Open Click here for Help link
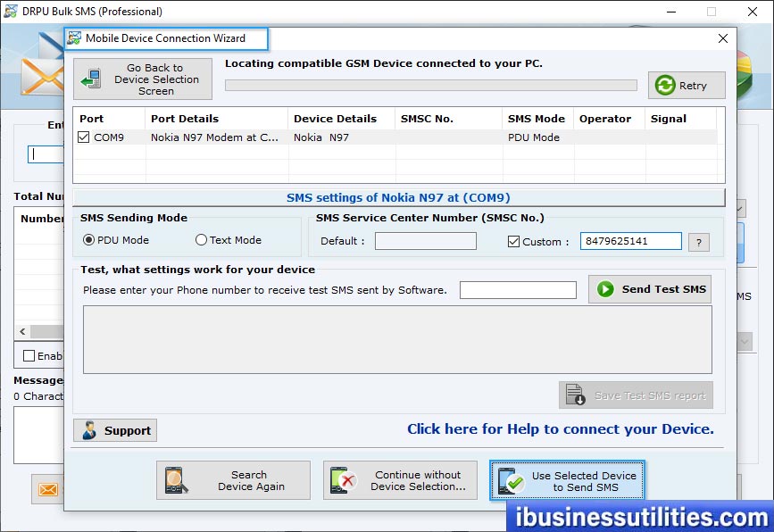The image size is (774, 532). [561, 428]
